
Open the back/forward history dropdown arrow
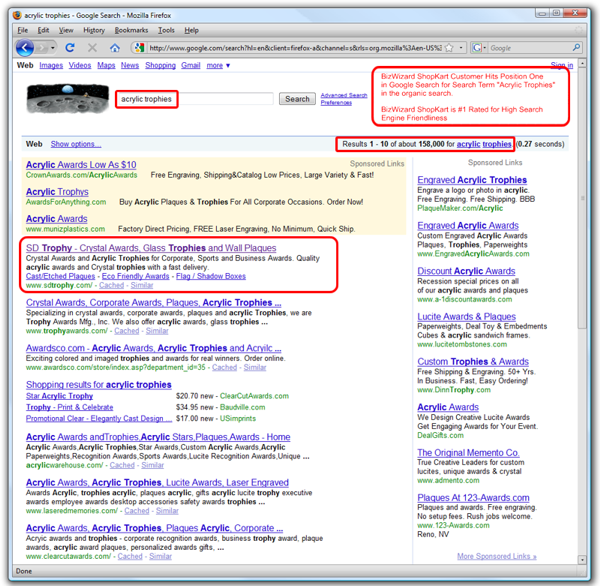[52, 48]
